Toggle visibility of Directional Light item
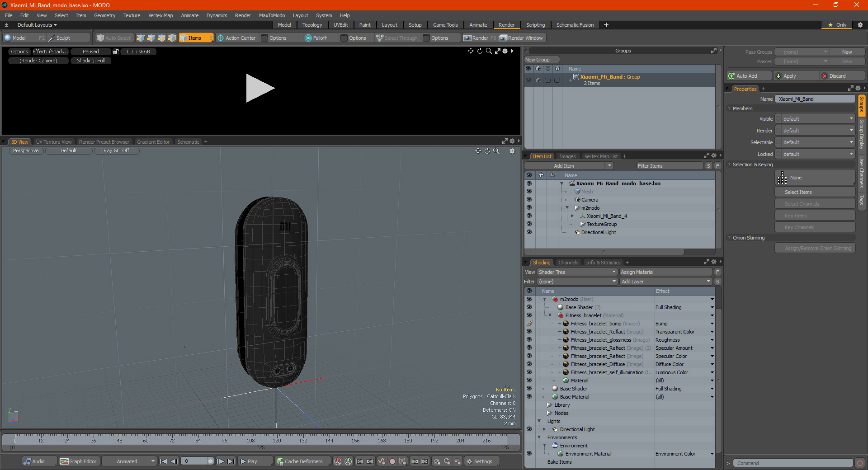Viewport: 868px width, 470px height. (529, 232)
